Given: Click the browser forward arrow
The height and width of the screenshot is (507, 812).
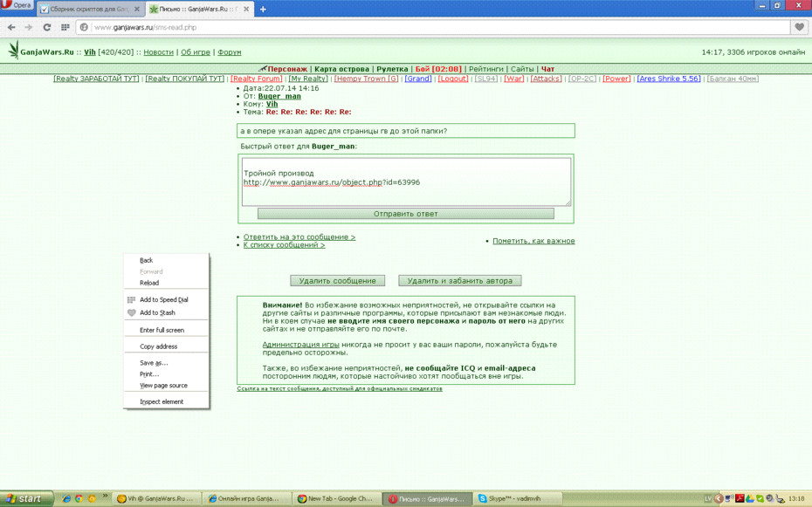Looking at the screenshot, I should (29, 27).
